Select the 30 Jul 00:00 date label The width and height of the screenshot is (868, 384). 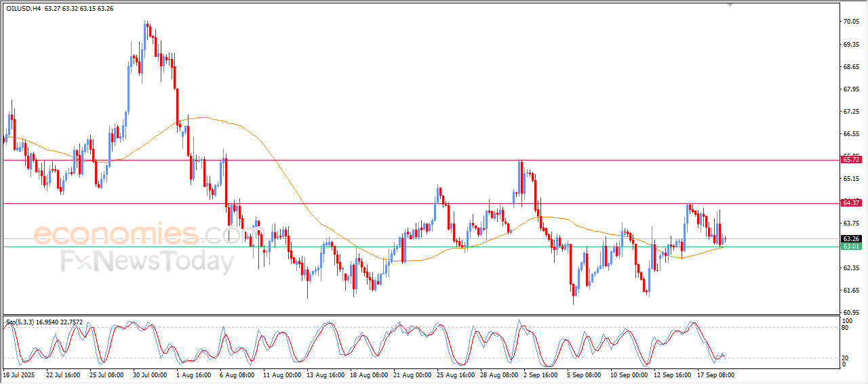[x=151, y=375]
